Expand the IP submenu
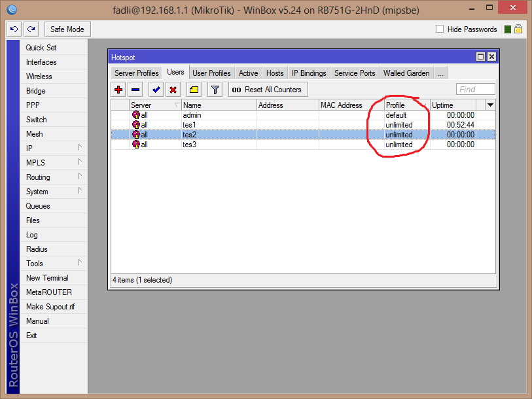The width and height of the screenshot is (532, 399). click(x=29, y=148)
